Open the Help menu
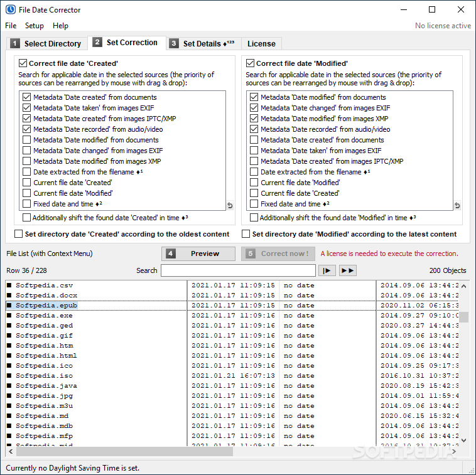Viewport: 476px width, 475px height. (x=60, y=26)
